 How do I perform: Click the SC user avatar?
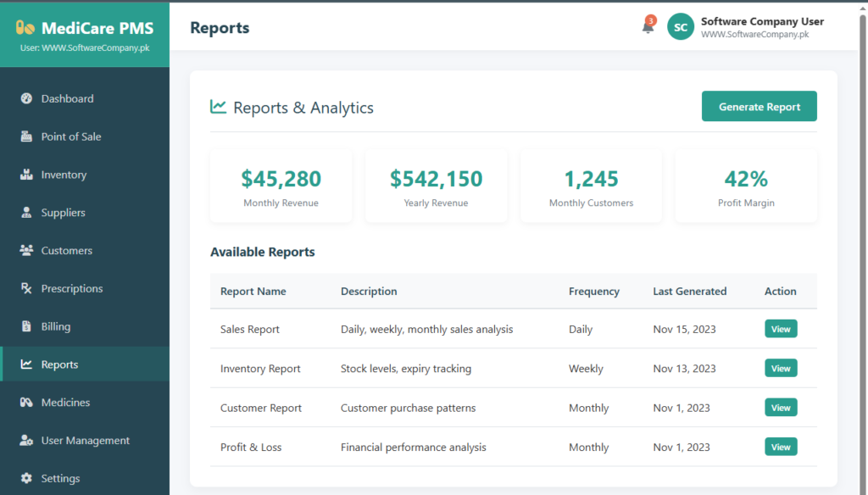pos(680,27)
